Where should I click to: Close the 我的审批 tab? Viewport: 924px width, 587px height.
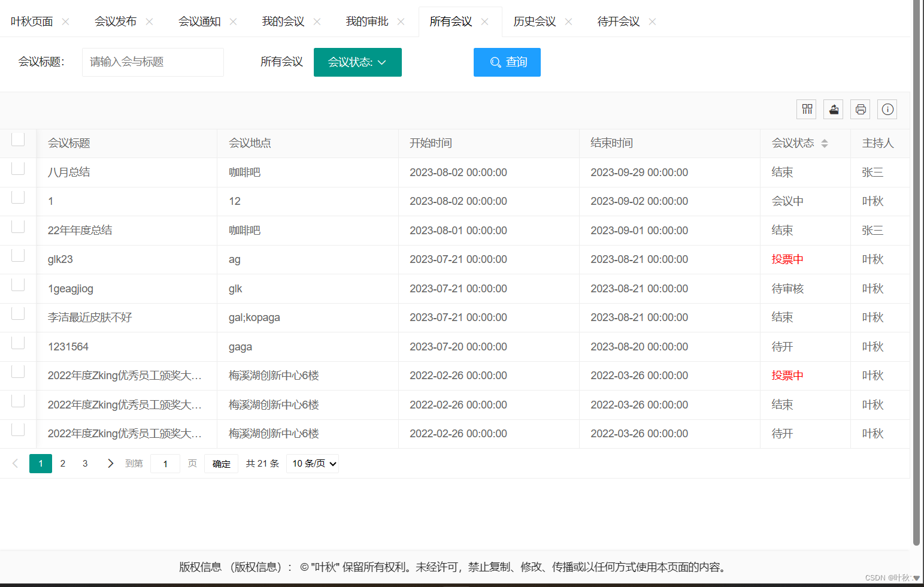[401, 22]
